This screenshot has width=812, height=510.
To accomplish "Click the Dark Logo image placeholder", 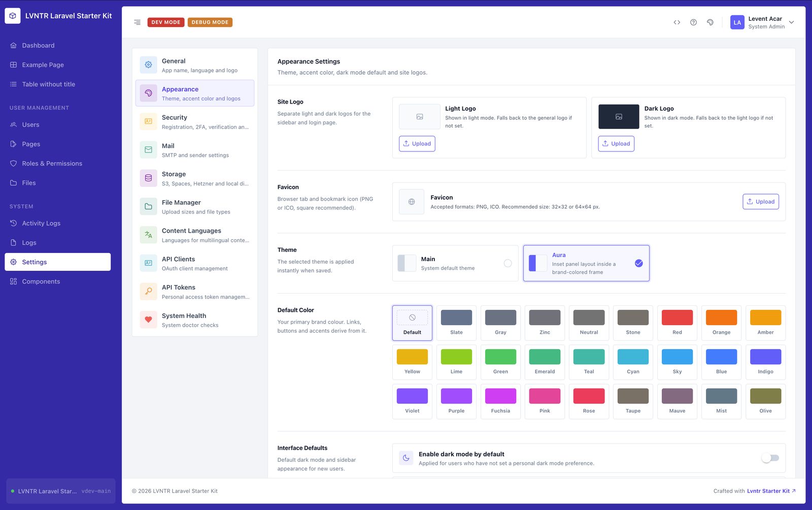I will [x=619, y=117].
